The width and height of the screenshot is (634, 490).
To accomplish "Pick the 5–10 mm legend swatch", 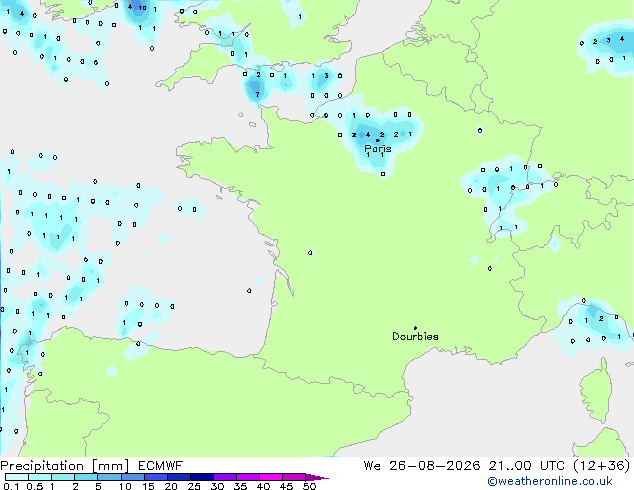I will tap(109, 477).
